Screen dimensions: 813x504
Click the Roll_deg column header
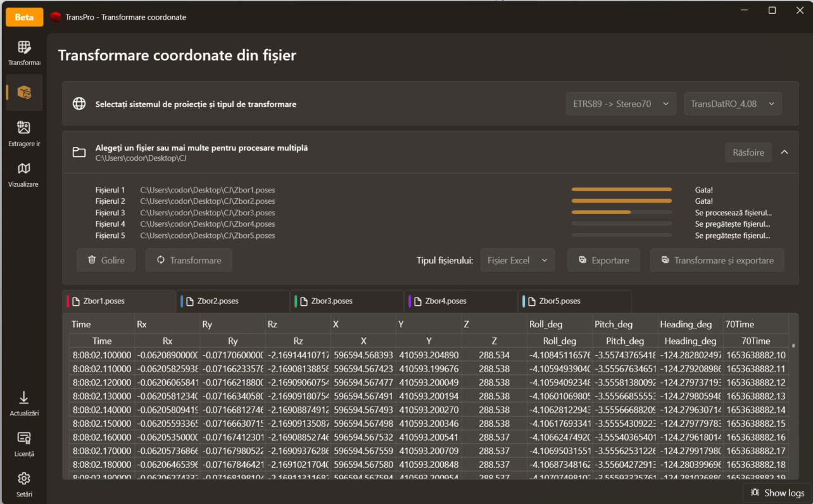pyautogui.click(x=559, y=324)
